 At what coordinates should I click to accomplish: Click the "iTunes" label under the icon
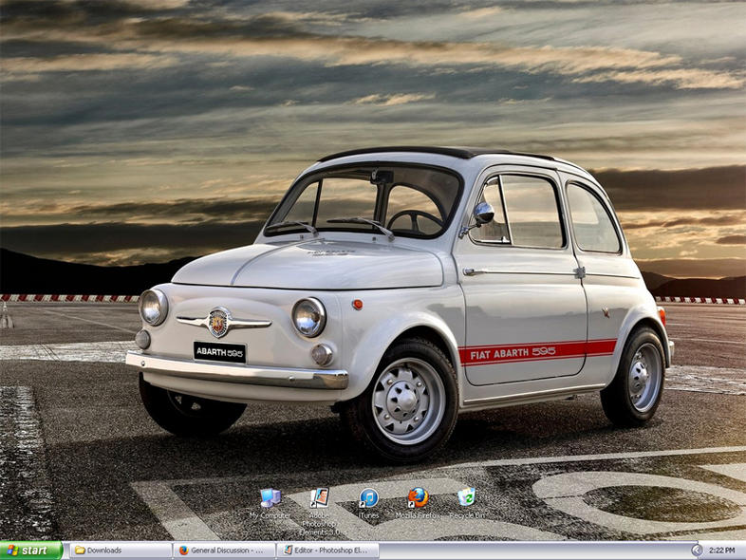[x=368, y=515]
